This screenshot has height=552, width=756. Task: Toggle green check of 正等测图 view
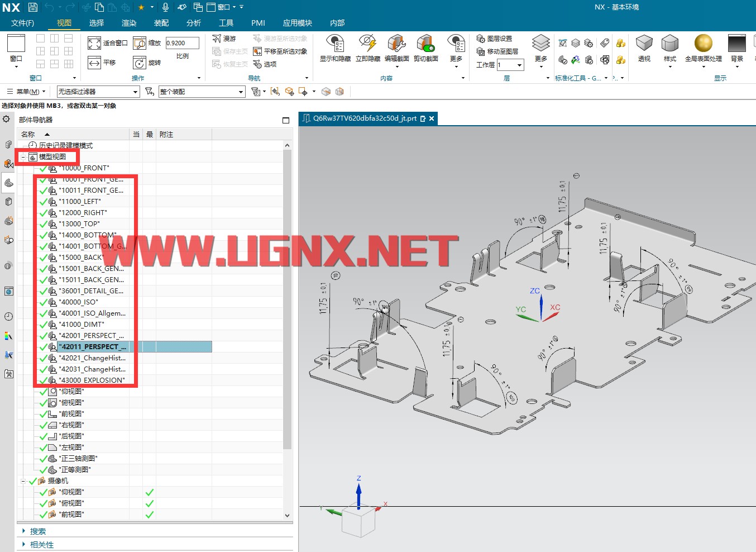coord(43,470)
